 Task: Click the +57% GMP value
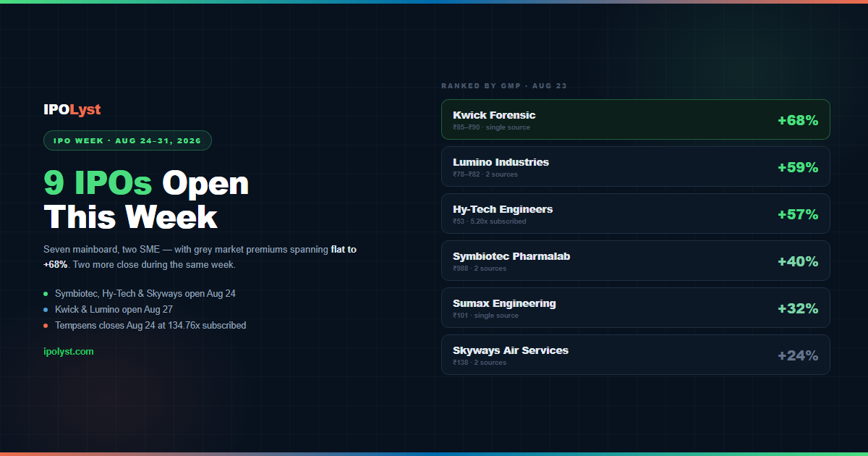798,214
